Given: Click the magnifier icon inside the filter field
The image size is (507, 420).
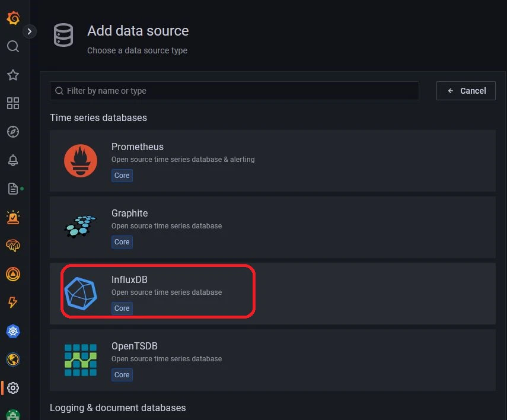Looking at the screenshot, I should [x=59, y=91].
